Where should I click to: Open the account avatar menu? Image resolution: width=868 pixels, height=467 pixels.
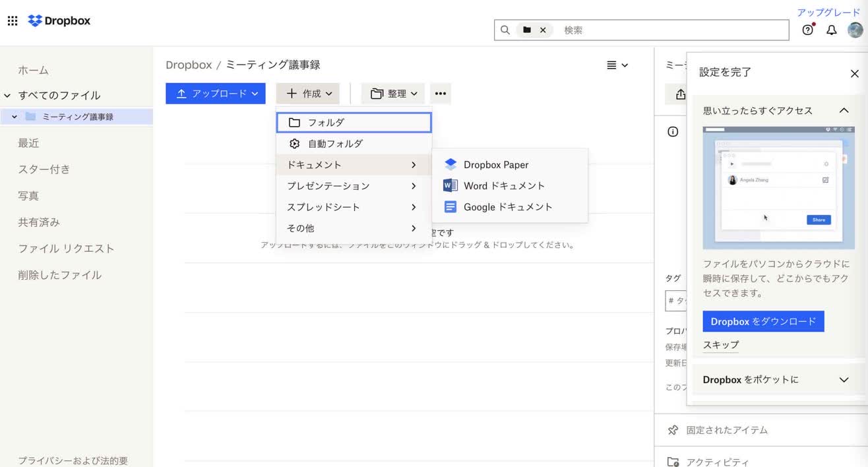point(855,30)
